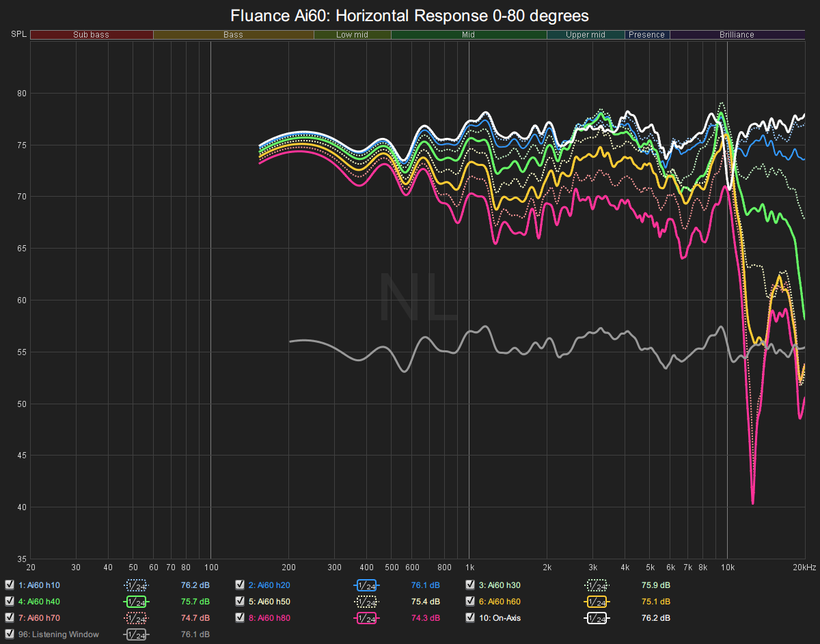Click the 75.7 dB value for Ai60 h40

[x=195, y=602]
